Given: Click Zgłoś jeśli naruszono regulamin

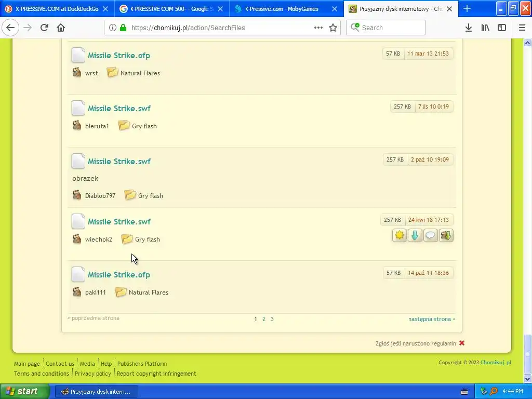Looking at the screenshot, I should click(x=416, y=343).
